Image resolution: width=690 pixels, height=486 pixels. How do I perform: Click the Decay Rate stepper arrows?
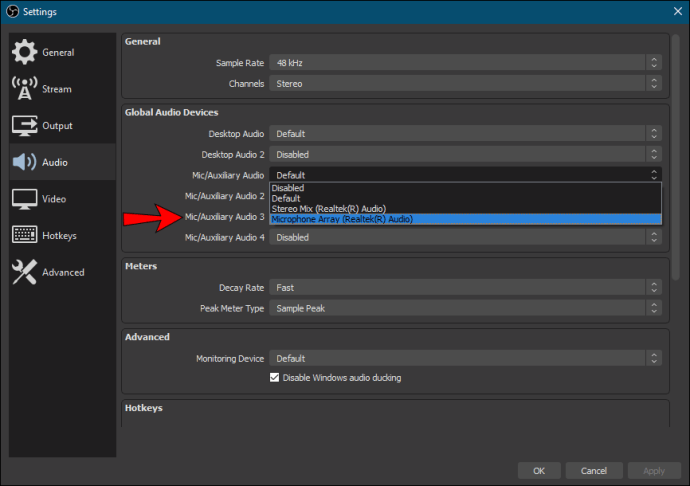[654, 287]
